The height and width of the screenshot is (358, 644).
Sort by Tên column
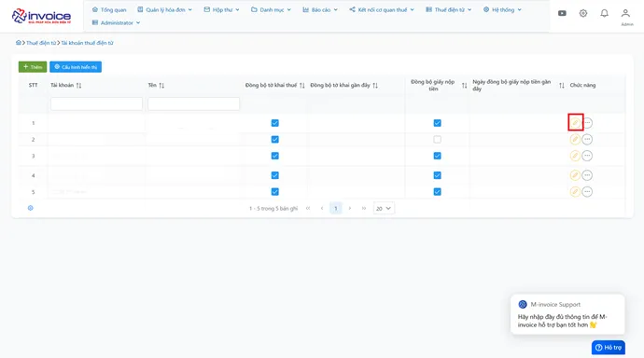coord(161,85)
